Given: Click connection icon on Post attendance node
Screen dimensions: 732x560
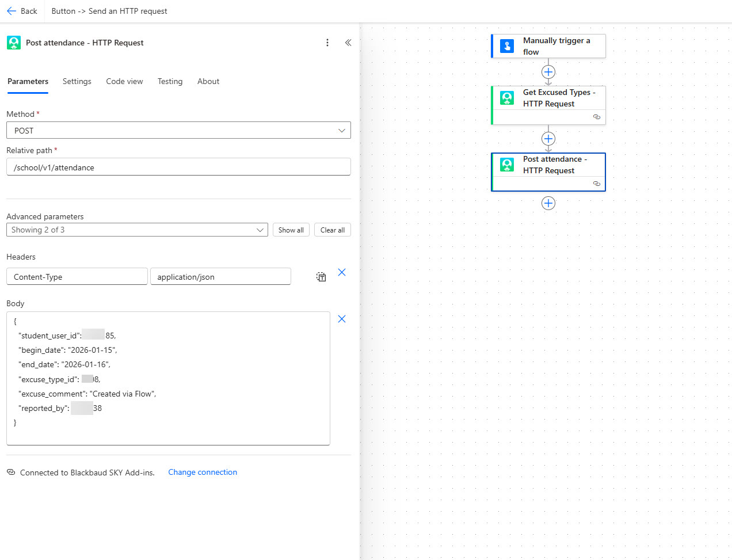Looking at the screenshot, I should pos(597,184).
